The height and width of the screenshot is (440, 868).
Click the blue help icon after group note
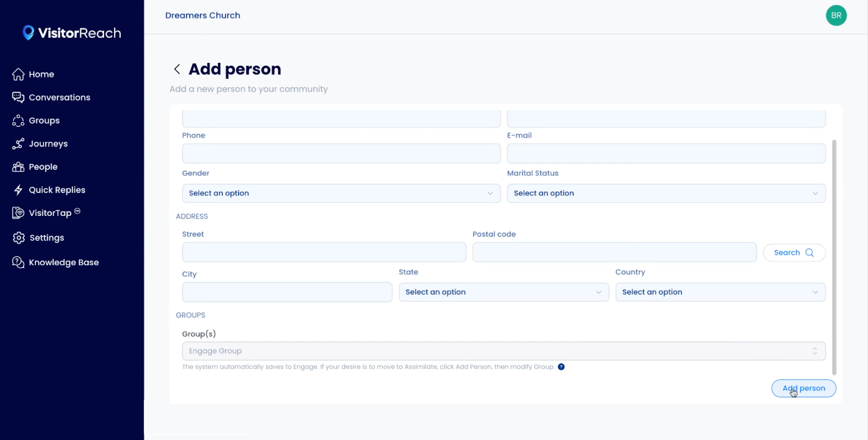pos(561,367)
